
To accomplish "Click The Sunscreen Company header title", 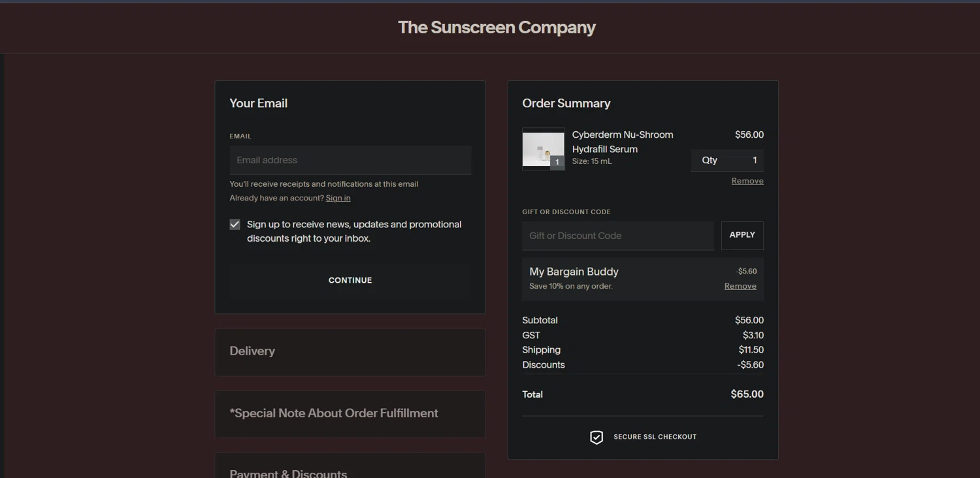I will coord(497,27).
